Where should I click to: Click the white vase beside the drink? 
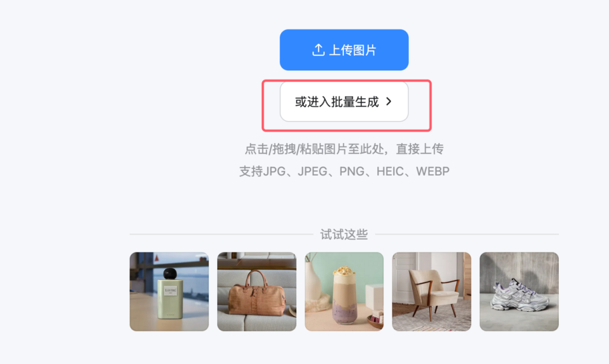(x=314, y=281)
